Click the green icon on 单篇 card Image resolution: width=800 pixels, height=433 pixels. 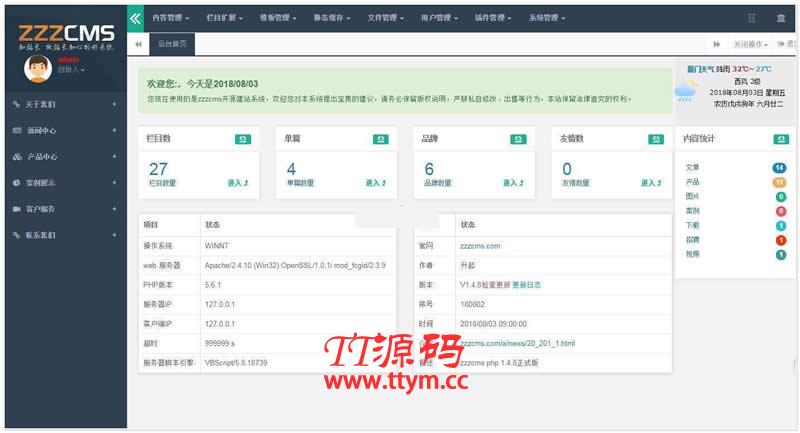click(x=381, y=139)
